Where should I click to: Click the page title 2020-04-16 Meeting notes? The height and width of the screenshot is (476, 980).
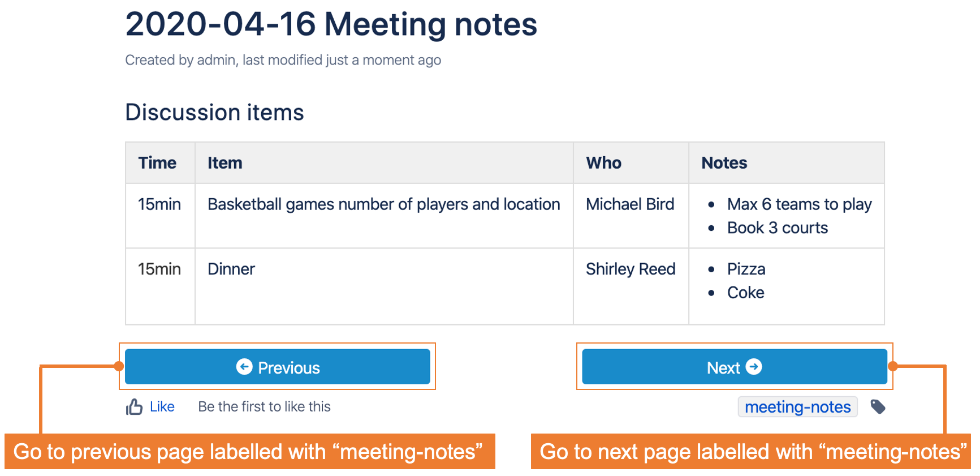pyautogui.click(x=331, y=25)
